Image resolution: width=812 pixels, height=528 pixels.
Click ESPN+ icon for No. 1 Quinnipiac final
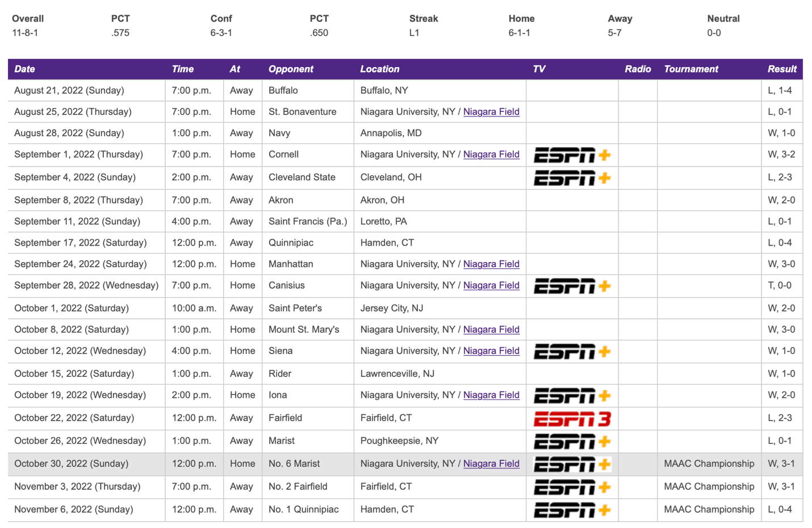point(572,510)
